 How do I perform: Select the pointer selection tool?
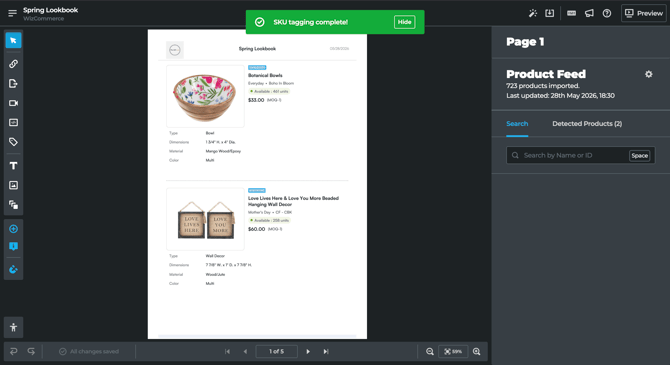click(13, 41)
